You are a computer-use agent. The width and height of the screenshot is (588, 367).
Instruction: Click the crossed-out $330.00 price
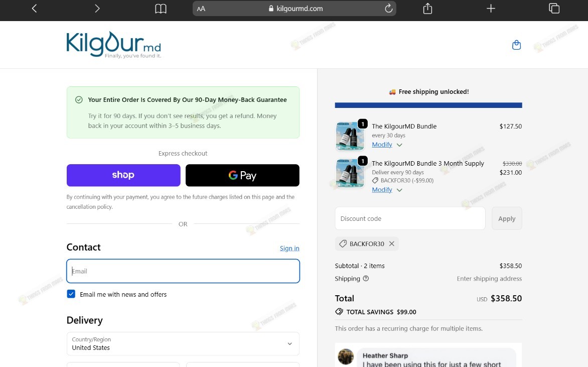[x=512, y=164]
